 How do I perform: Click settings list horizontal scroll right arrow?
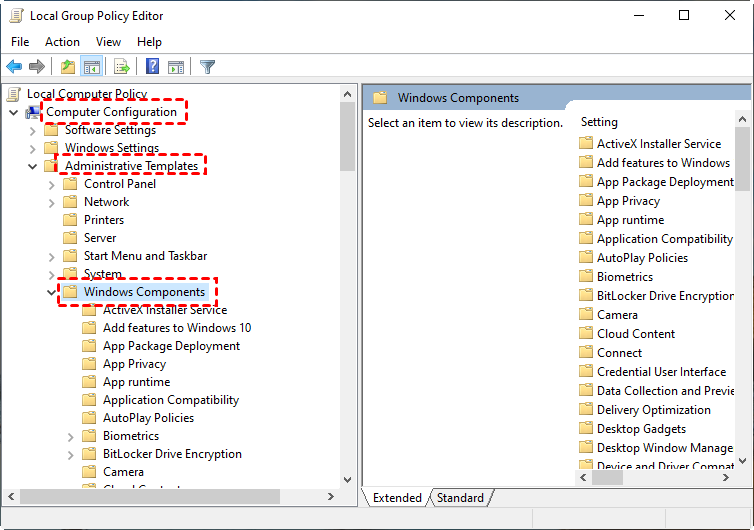point(726,478)
